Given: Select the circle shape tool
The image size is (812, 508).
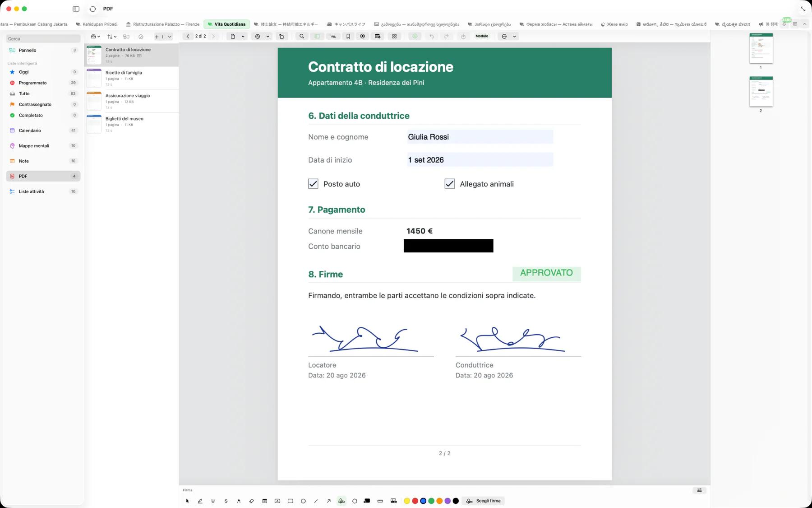Looking at the screenshot, I should (x=303, y=501).
